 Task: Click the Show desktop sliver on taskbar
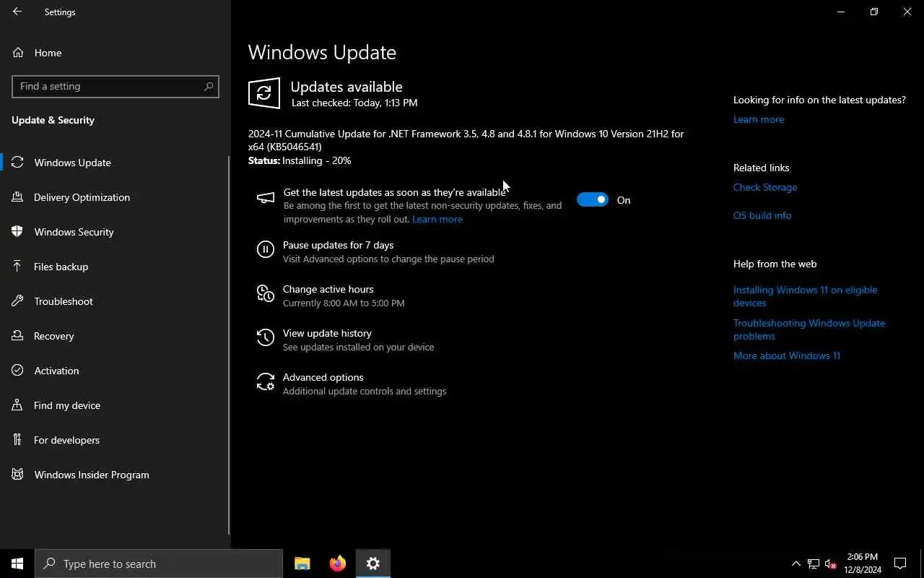[x=922, y=564]
